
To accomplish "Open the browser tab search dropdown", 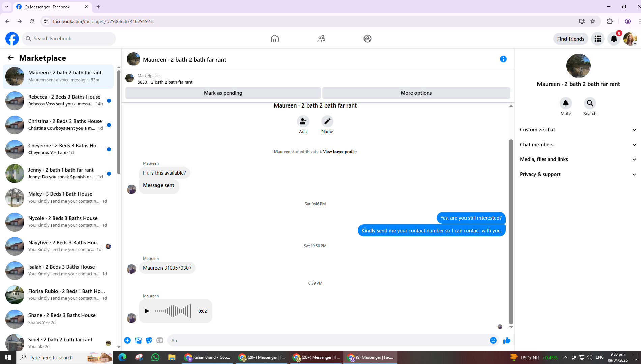I will point(6,7).
